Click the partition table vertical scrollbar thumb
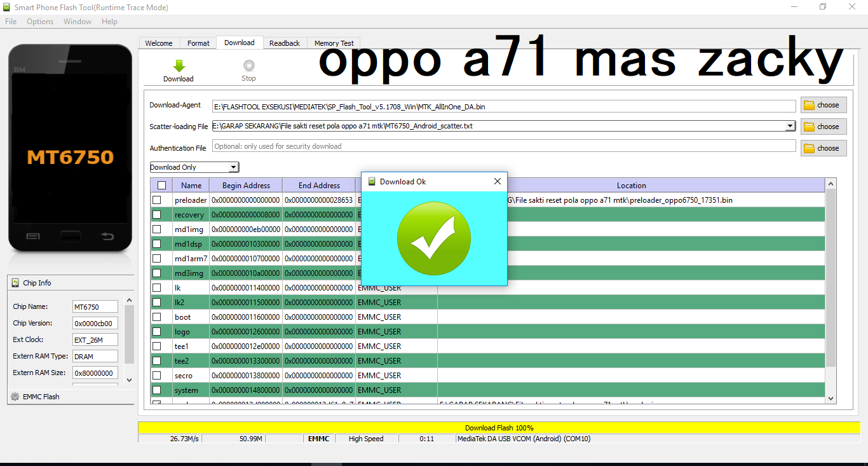Screen dimensions: 868x466 click(831, 278)
